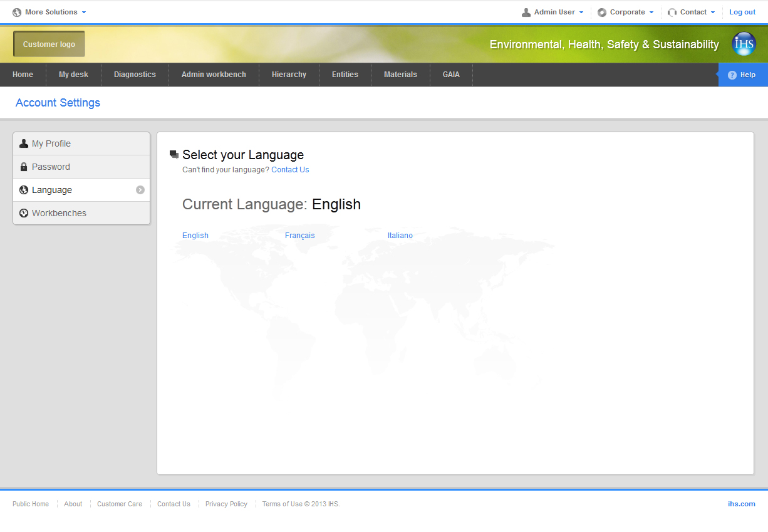The width and height of the screenshot is (768, 532).
Task: Open the Corporate dropdown arrow
Action: pyautogui.click(x=651, y=13)
